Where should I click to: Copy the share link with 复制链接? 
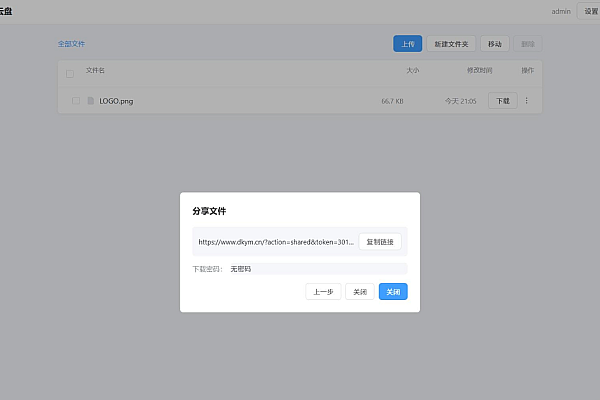tap(380, 242)
